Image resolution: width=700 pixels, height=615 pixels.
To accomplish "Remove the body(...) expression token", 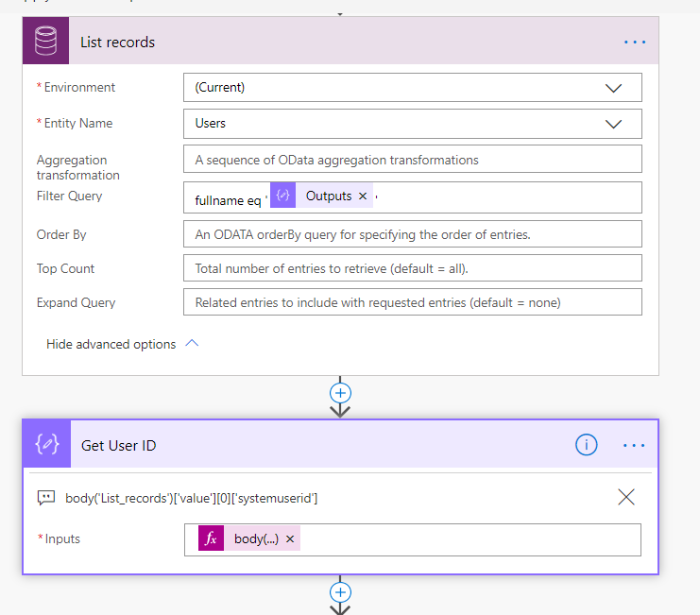I will point(290,539).
